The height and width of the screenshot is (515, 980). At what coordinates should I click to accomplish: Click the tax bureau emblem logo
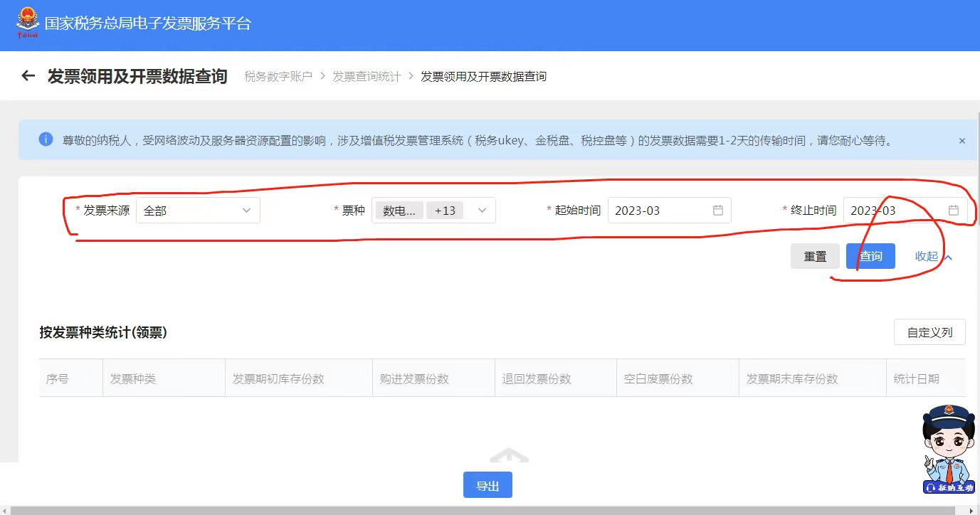(28, 23)
